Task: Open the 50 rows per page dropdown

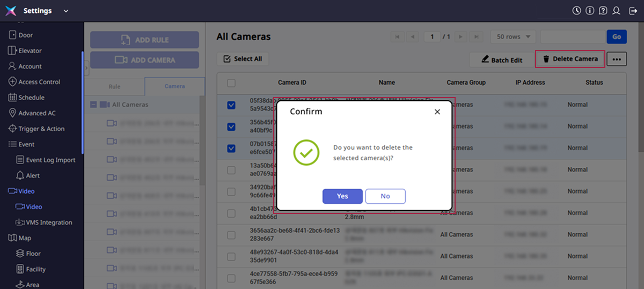Action: click(x=513, y=36)
